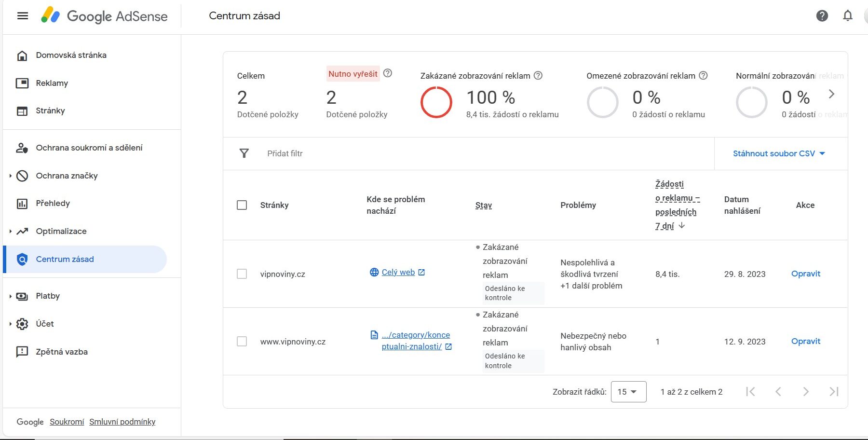Viewport: 868px width, 440px height.
Task: Click the Google AdSense logo
Action: point(104,16)
